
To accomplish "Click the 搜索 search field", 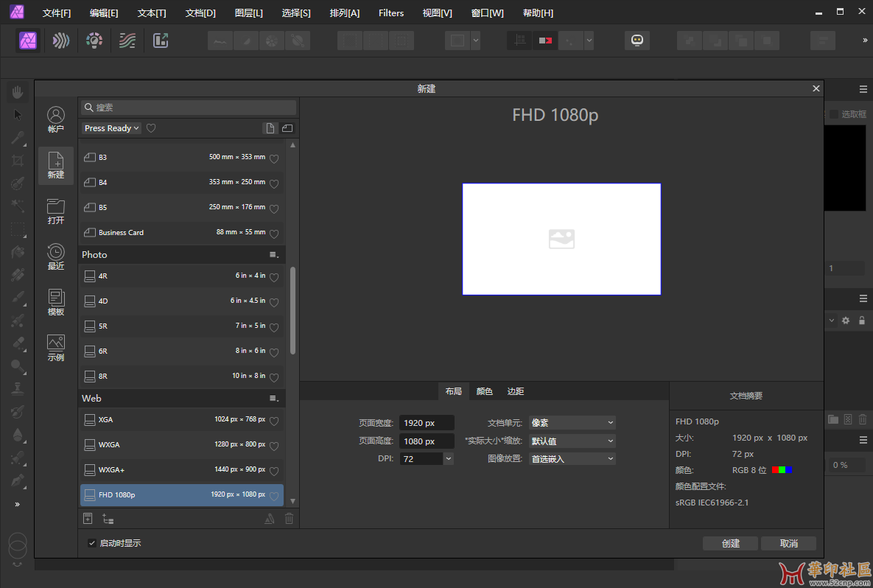I will [189, 108].
